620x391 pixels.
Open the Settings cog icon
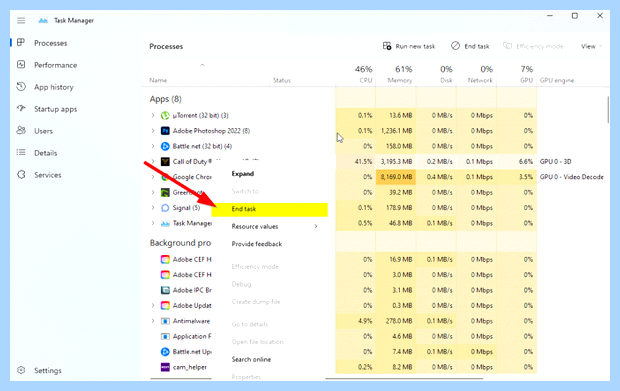coord(21,370)
